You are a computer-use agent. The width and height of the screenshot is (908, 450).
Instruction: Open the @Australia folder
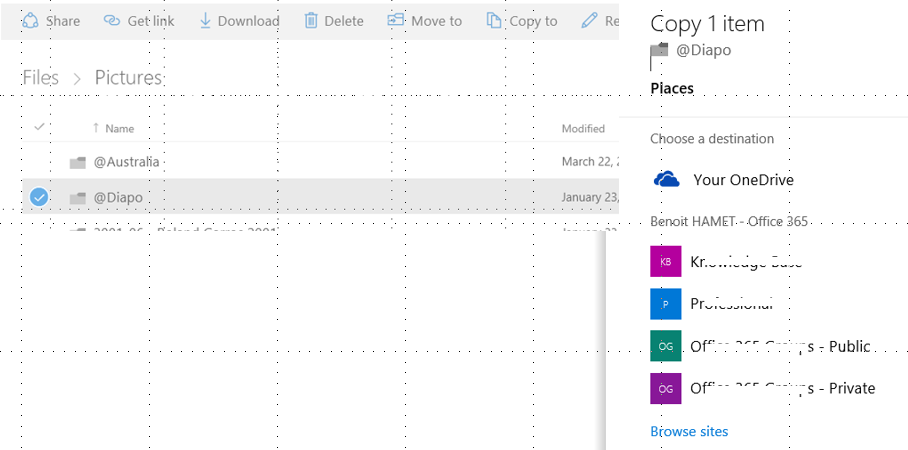tap(127, 162)
